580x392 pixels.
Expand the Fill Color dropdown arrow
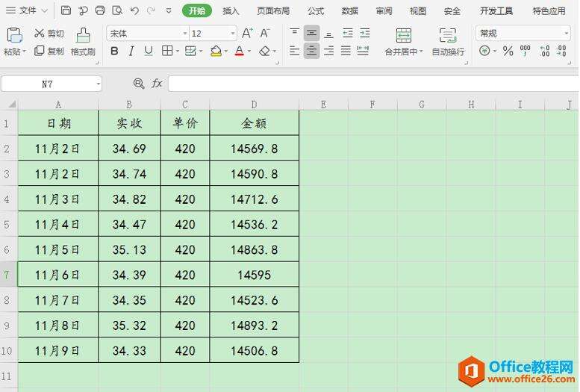point(226,51)
